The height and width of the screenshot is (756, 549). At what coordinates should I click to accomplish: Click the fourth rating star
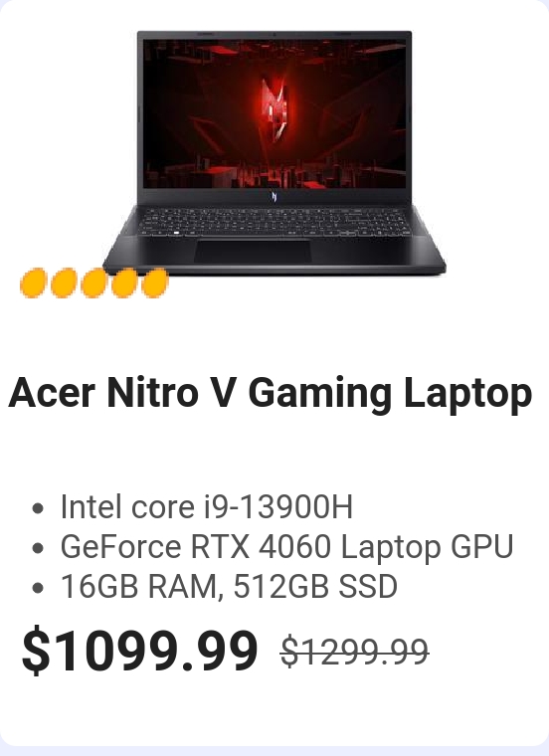pos(124,283)
